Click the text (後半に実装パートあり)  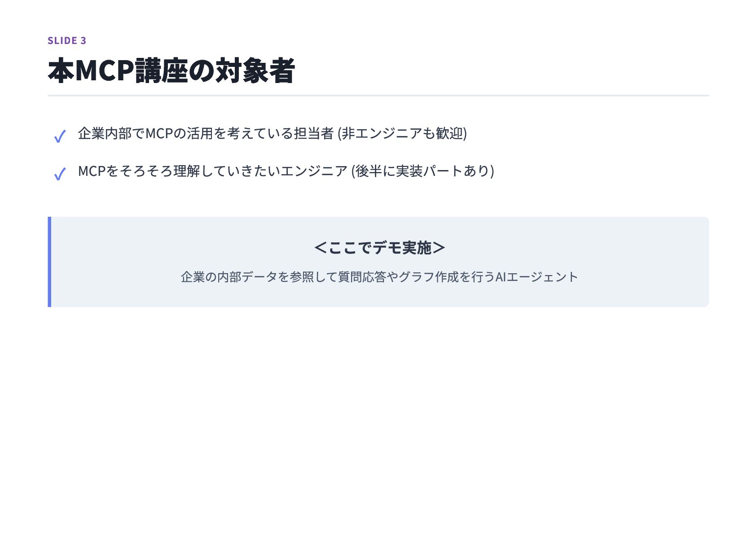tap(423, 171)
